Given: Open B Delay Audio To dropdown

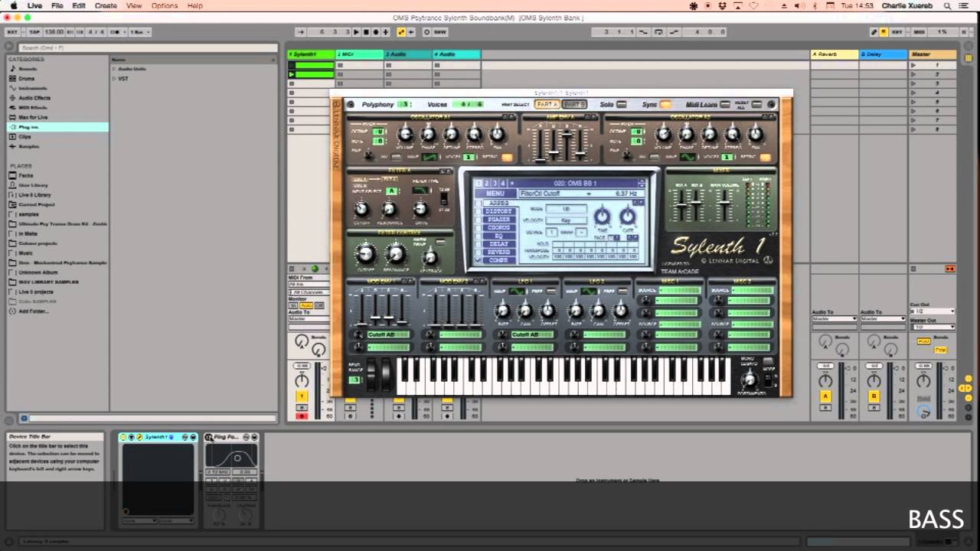Looking at the screenshot, I should (882, 319).
